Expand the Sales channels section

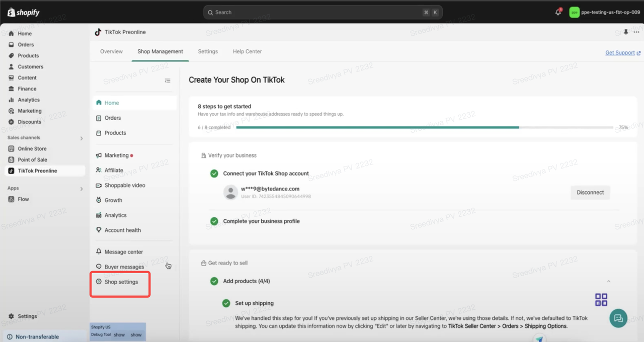82,138
